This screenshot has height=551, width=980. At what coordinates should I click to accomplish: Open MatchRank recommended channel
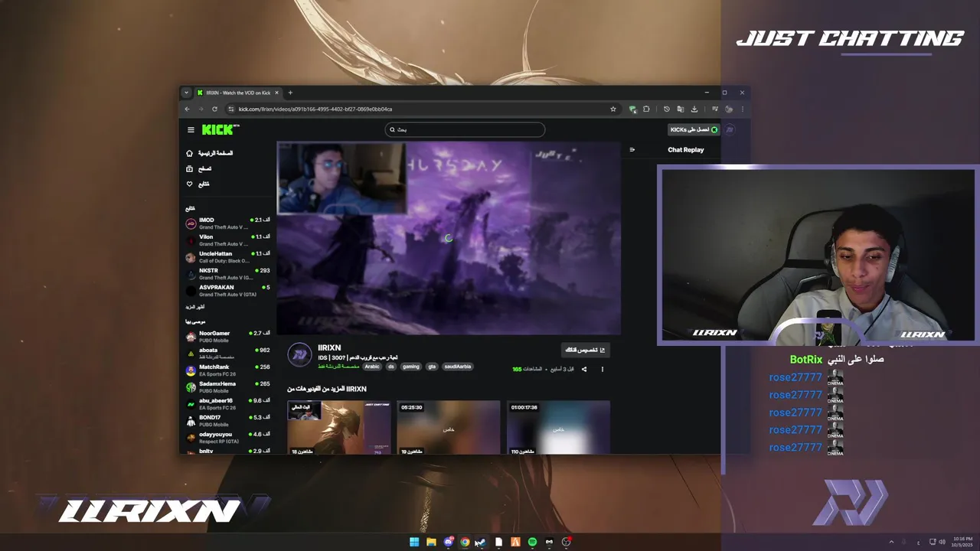(x=227, y=370)
